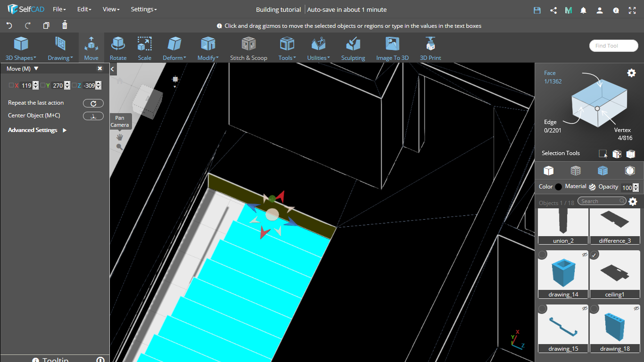Click the copy objects icon
Viewport: 644px width, 362px height.
(x=46, y=25)
